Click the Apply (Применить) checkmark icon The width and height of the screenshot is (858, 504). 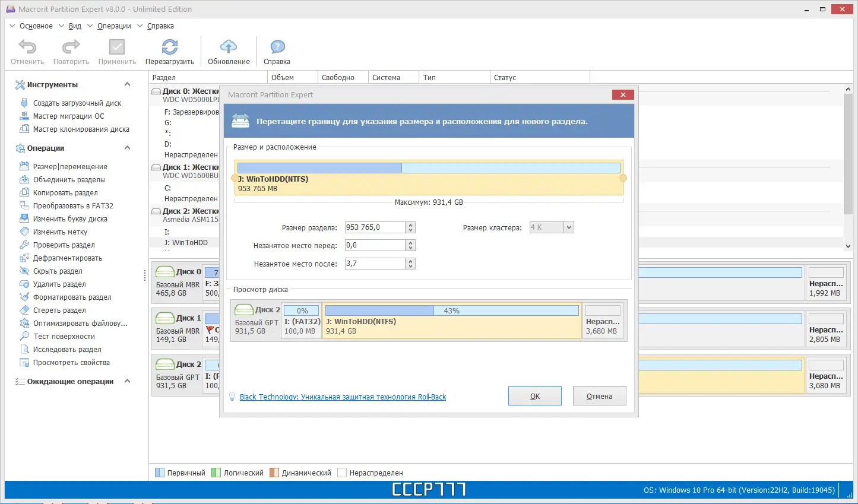[117, 47]
